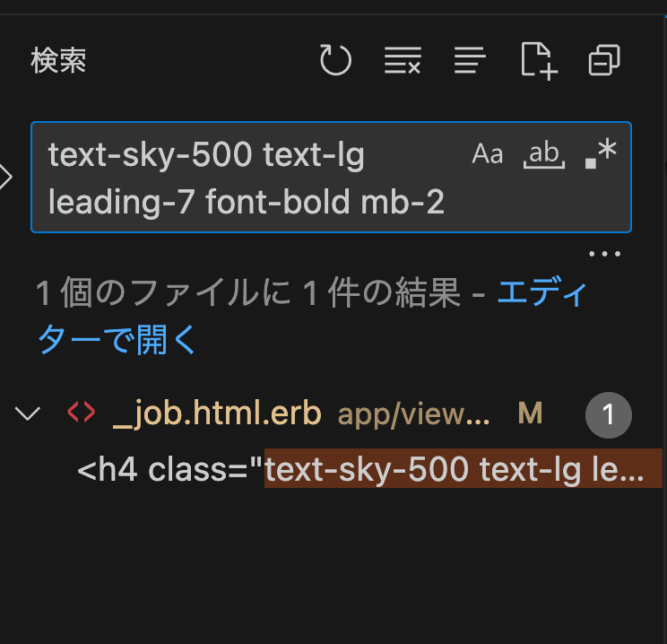This screenshot has width=667, height=644.
Task: Refresh the search results
Action: [335, 60]
